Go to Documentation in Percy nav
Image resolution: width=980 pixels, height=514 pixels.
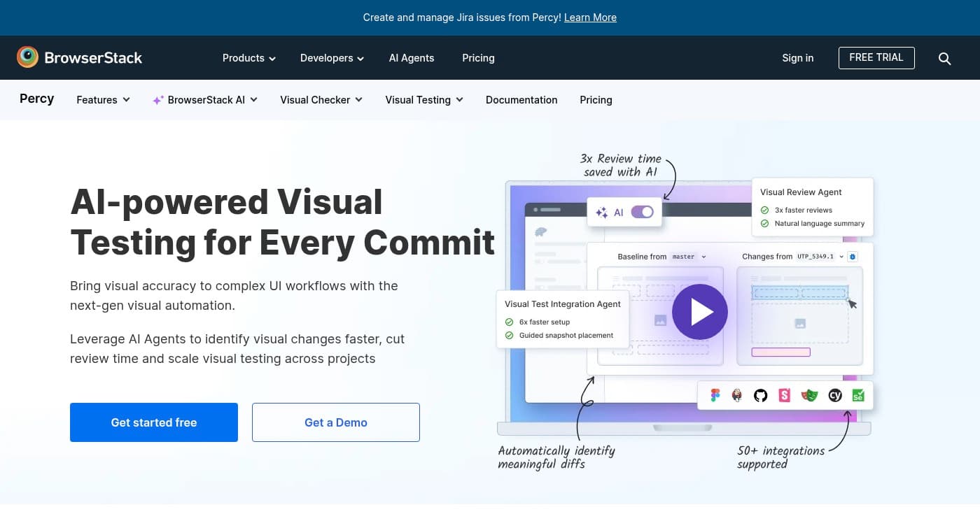(x=521, y=100)
